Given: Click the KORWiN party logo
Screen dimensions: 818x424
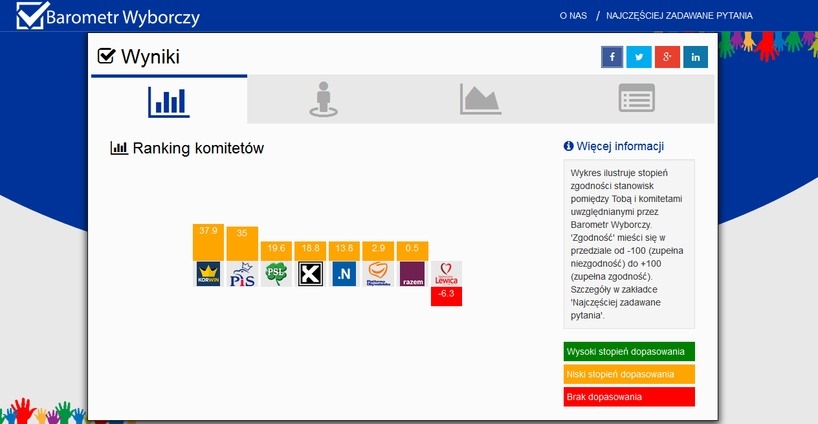Looking at the screenshot, I should tap(207, 274).
